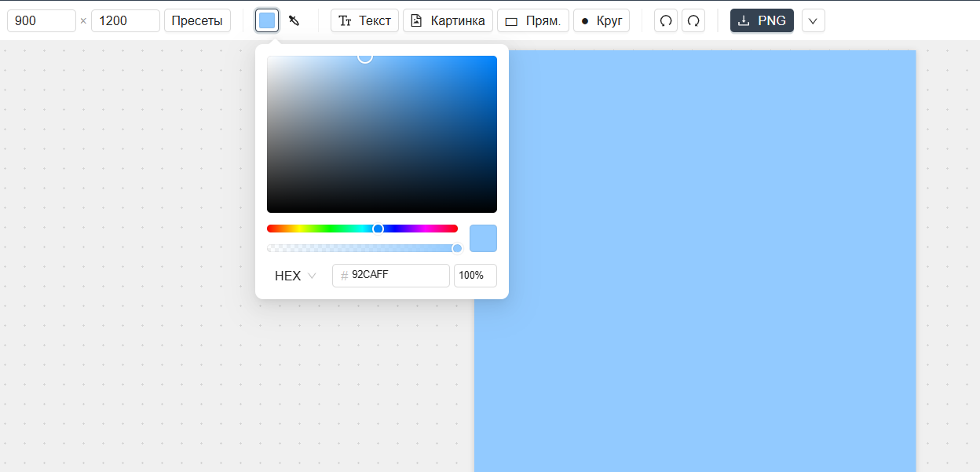Click the hex color value field

click(x=397, y=276)
